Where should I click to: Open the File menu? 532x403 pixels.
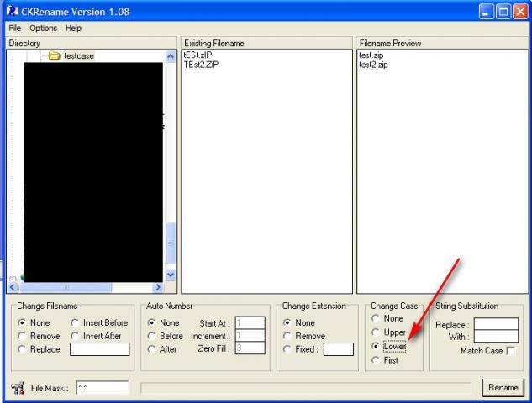pos(15,29)
